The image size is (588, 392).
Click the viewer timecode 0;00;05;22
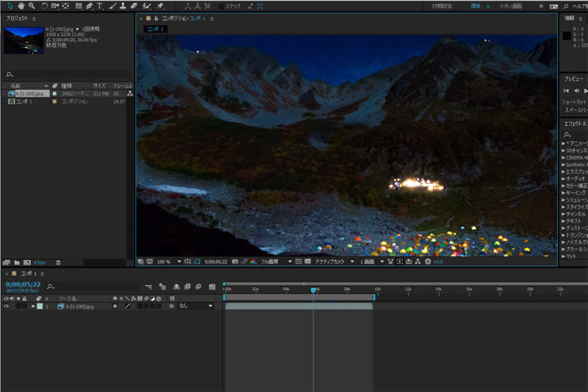tap(216, 262)
